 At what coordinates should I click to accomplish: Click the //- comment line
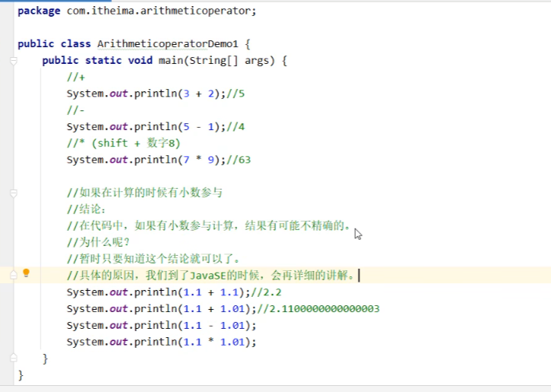pyautogui.click(x=76, y=110)
